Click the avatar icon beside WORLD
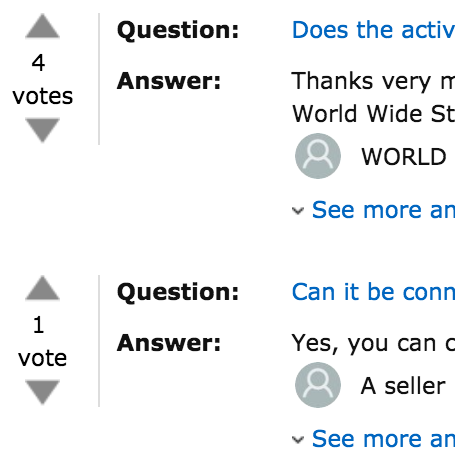This screenshot has width=455, height=469. tap(318, 156)
